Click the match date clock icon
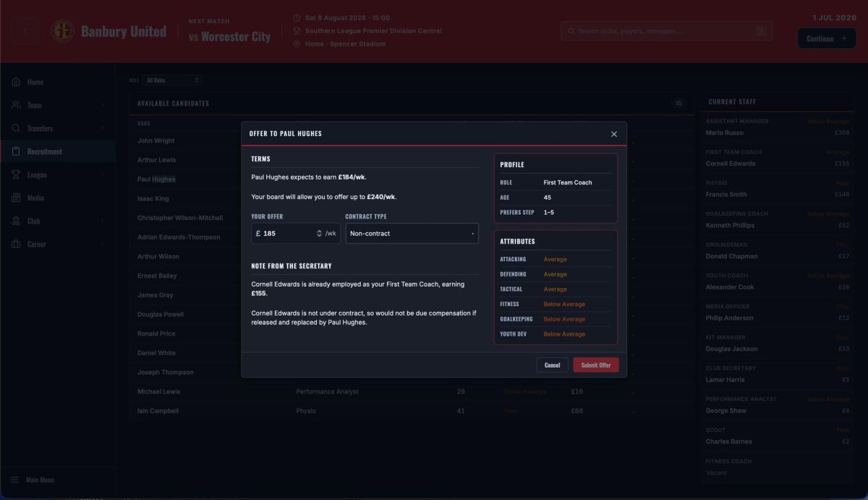 pos(297,17)
